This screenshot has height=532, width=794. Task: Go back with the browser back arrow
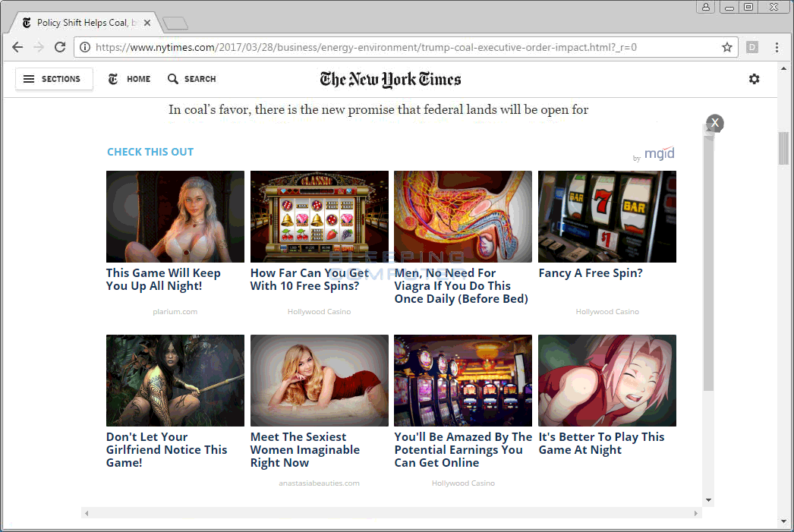click(17, 47)
